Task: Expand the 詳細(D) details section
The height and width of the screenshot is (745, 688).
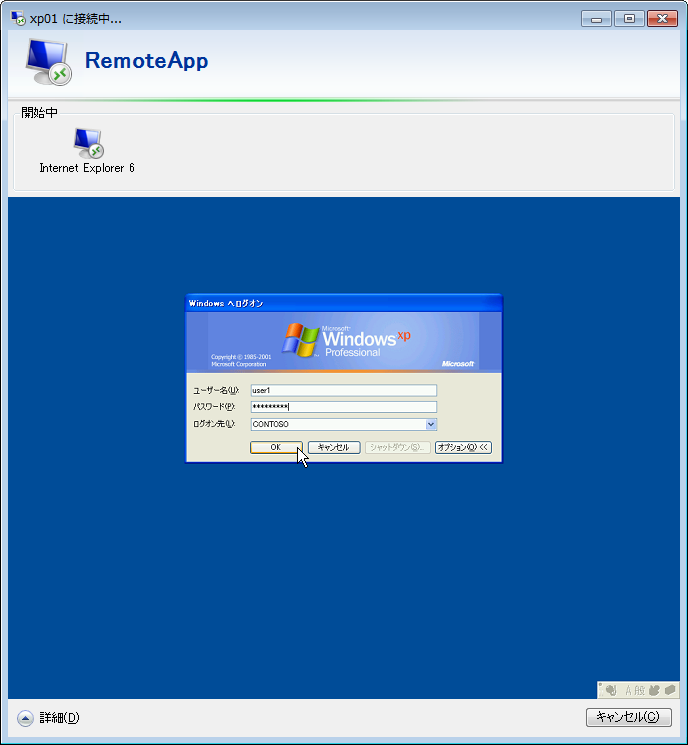Action: tap(25, 718)
